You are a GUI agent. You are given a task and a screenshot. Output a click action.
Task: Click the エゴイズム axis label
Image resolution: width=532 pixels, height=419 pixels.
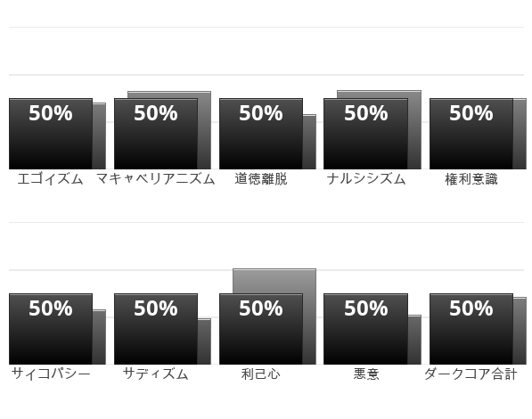[x=50, y=179]
